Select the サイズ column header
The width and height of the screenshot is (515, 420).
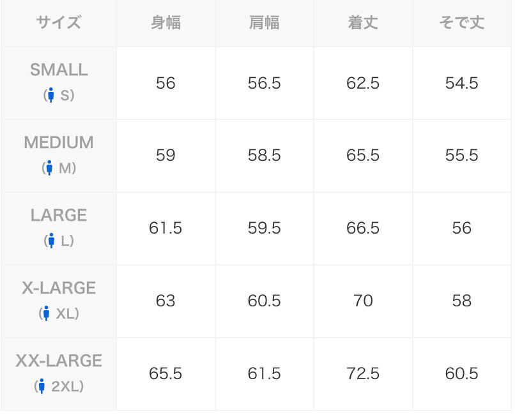coord(59,24)
